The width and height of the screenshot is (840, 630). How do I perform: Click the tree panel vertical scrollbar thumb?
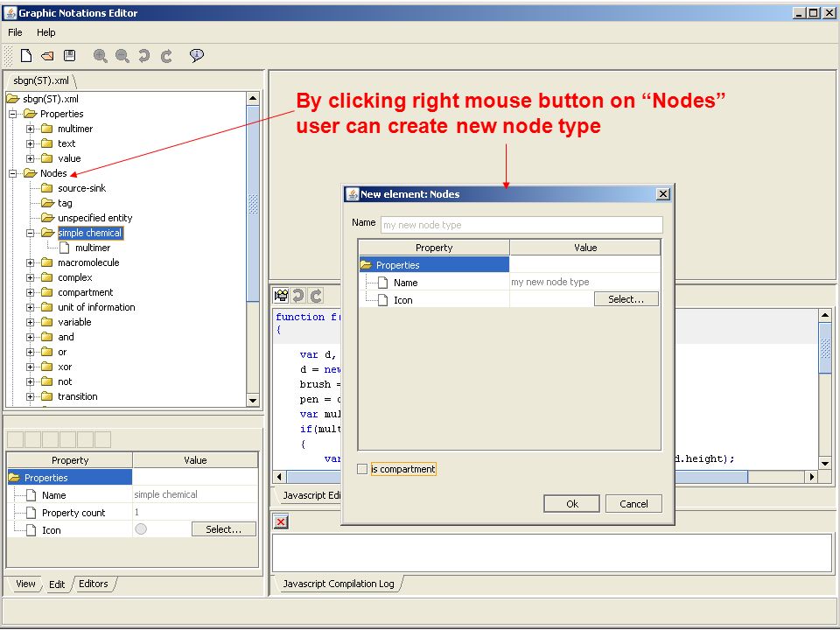(253, 204)
